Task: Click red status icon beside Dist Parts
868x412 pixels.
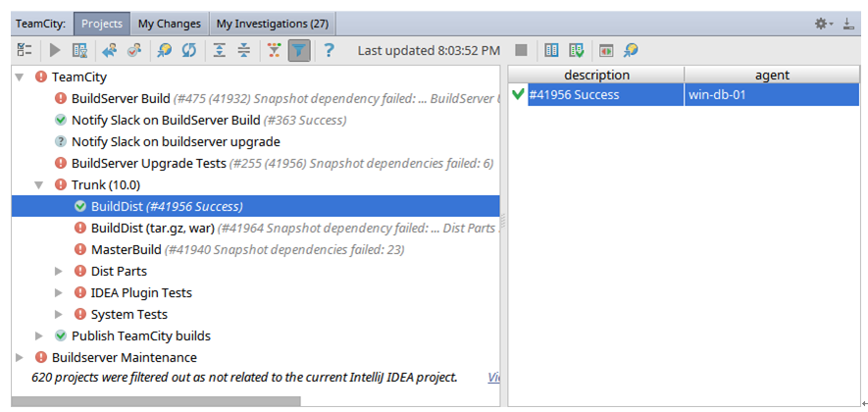Action: tap(80, 272)
